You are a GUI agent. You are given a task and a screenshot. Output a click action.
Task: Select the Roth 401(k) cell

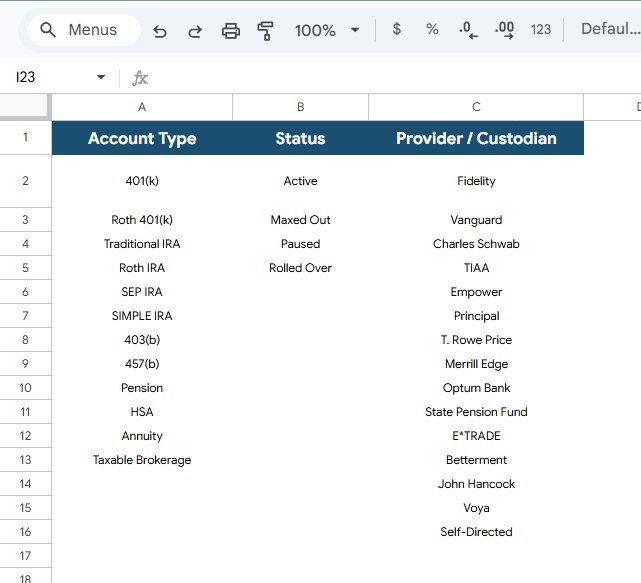point(142,220)
